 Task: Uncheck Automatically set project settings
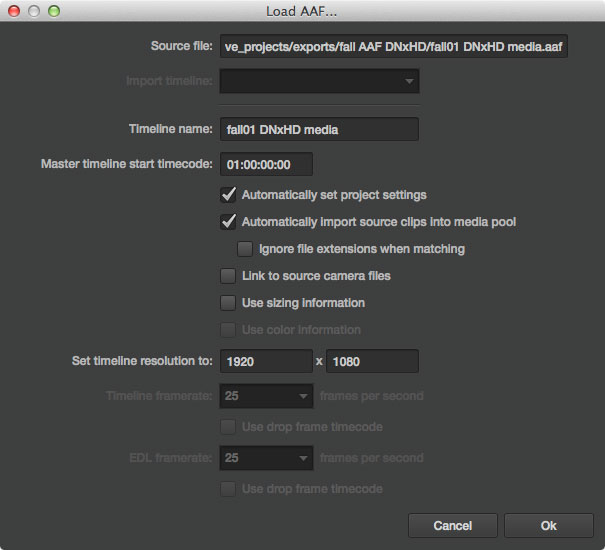(x=228, y=194)
